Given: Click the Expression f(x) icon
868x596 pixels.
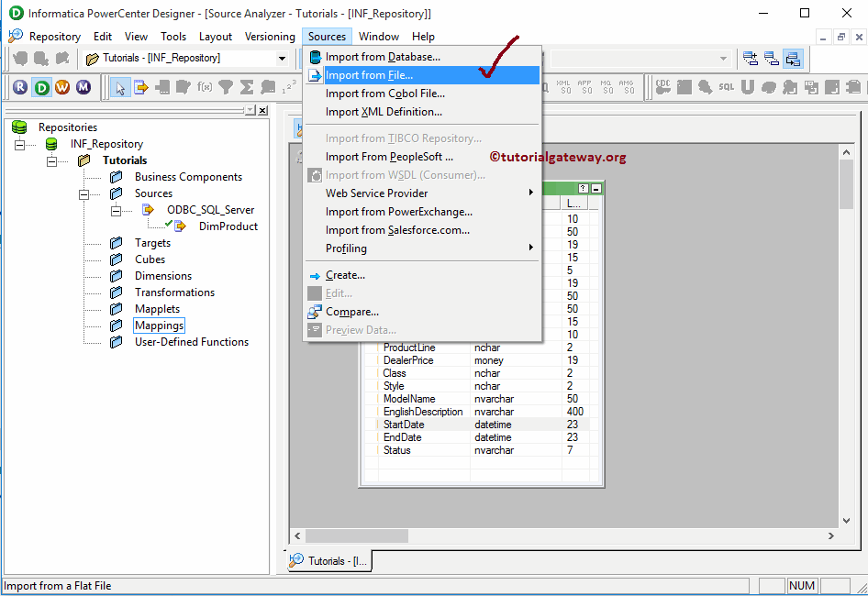Looking at the screenshot, I should point(205,87).
